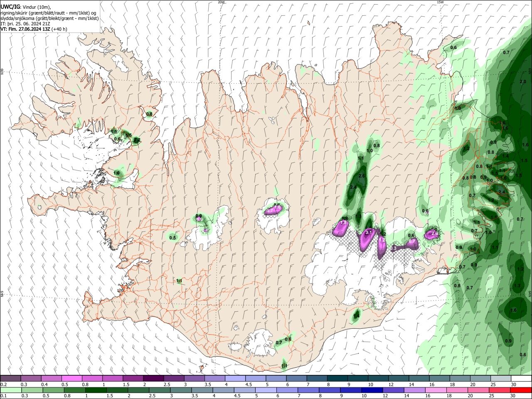Viewport: 532px width, 399px height.
Task: Click the white 1.8 snowfall value on the purple patch
Action: (343, 223)
